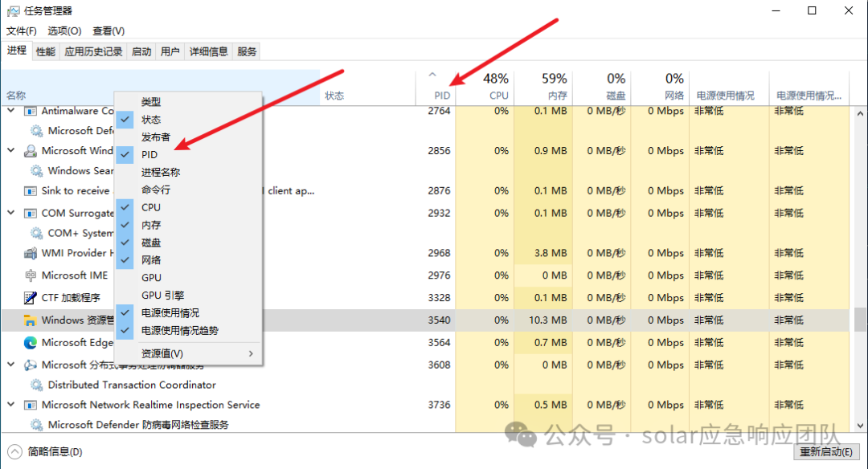Click the Antimalware process icon

tap(31, 111)
